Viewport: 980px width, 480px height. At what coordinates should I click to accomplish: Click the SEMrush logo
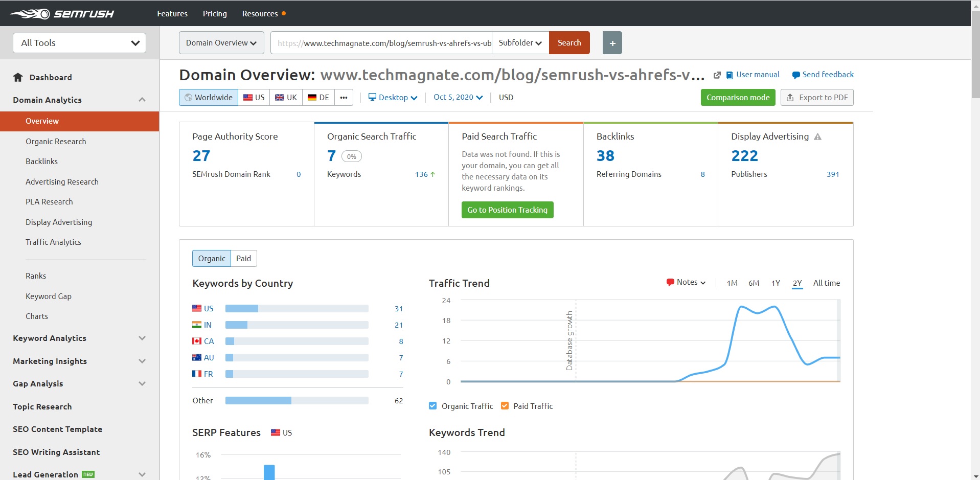(62, 14)
